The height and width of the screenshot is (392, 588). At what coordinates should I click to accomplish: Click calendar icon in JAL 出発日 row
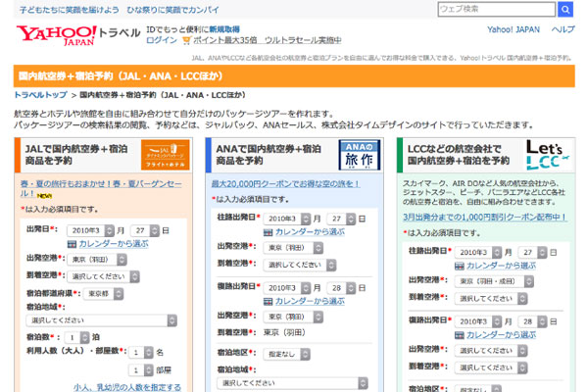(x=72, y=244)
